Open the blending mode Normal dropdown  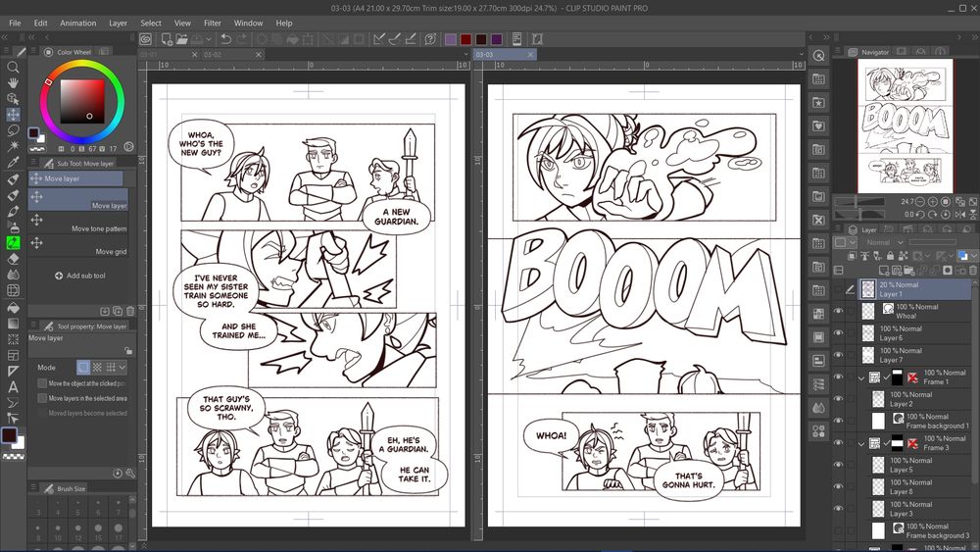[x=884, y=242]
